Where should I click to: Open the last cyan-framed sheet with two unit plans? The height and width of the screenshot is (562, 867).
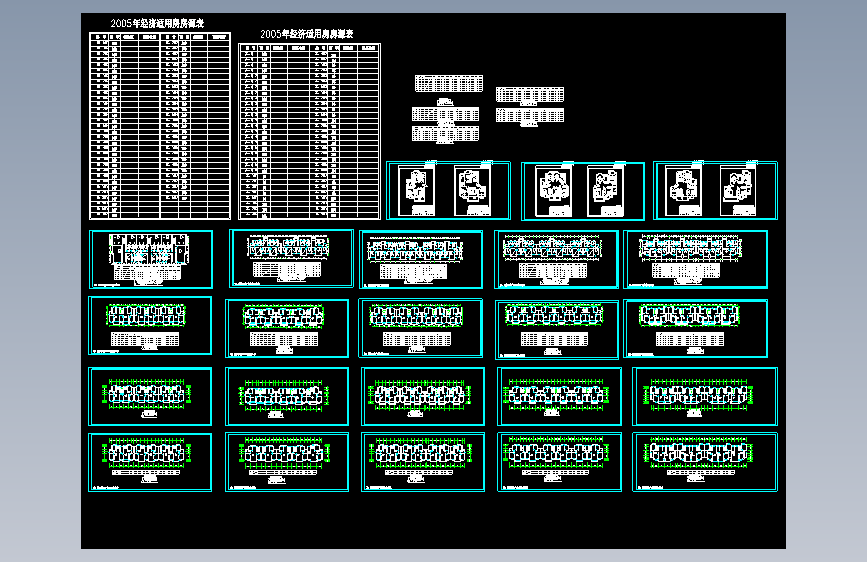click(715, 190)
